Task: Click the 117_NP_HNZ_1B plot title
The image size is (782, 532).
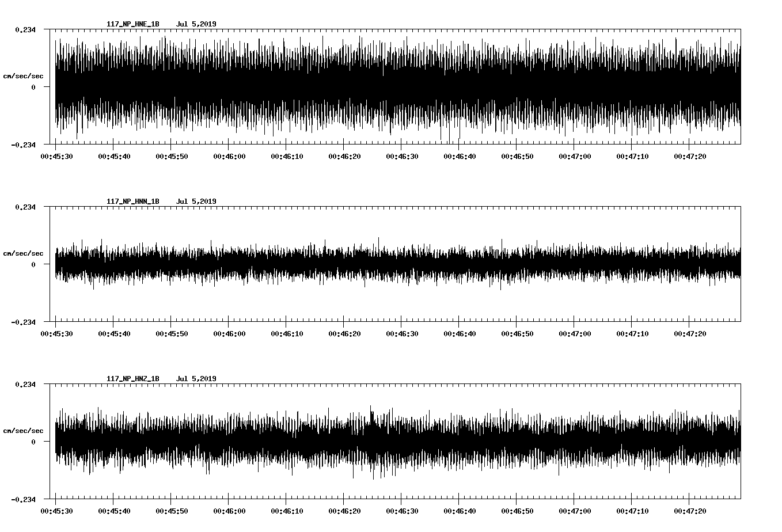Action: (x=133, y=379)
